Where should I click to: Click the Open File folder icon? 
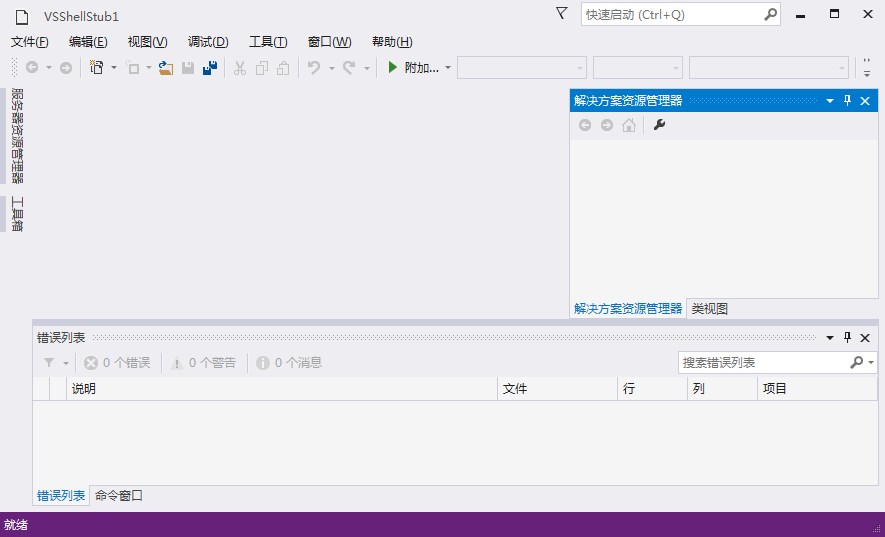click(165, 68)
